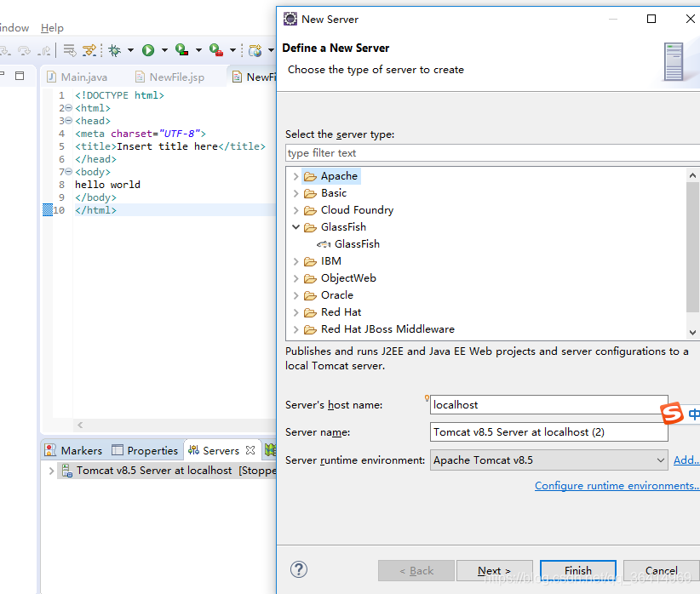Click the Add runtime link
Screen dimensions: 700x594
pyautogui.click(x=686, y=460)
